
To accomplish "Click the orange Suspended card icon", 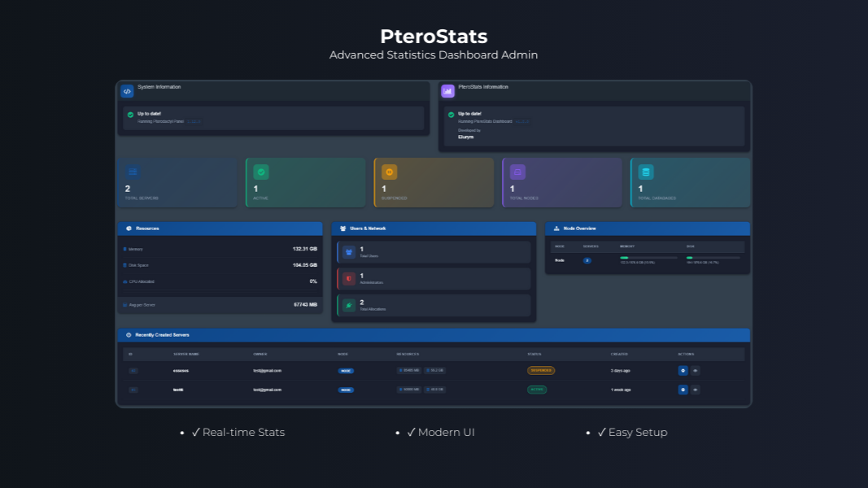I will click(389, 172).
